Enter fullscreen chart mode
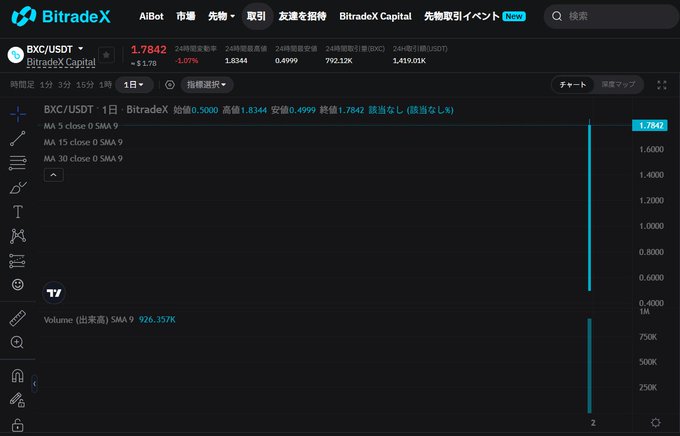 pos(662,85)
